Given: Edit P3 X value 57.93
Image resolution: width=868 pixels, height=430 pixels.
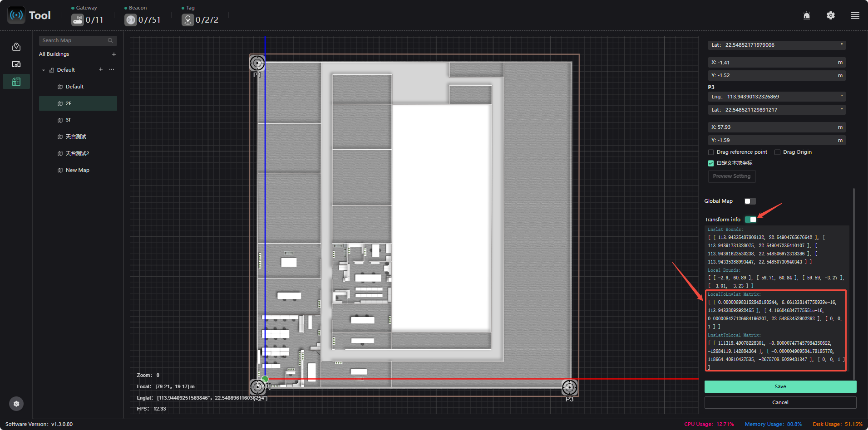Looking at the screenshot, I should pyautogui.click(x=777, y=127).
